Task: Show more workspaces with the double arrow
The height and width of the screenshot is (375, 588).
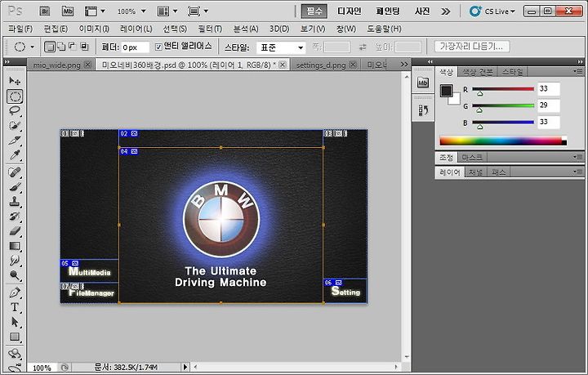Action: (446, 11)
